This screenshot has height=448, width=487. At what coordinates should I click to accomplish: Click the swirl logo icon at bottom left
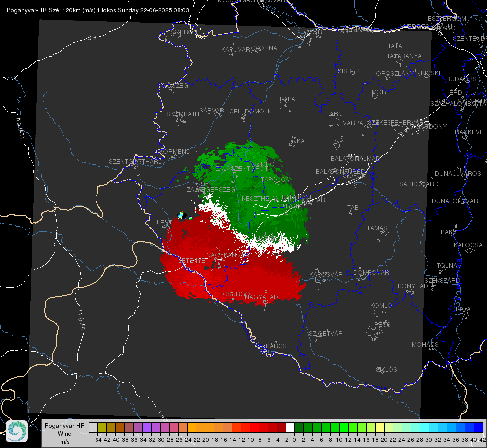point(17,431)
